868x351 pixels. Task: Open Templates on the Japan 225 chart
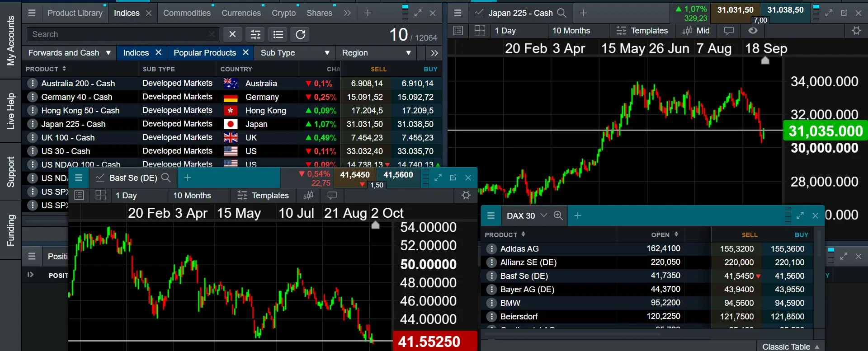pos(642,31)
